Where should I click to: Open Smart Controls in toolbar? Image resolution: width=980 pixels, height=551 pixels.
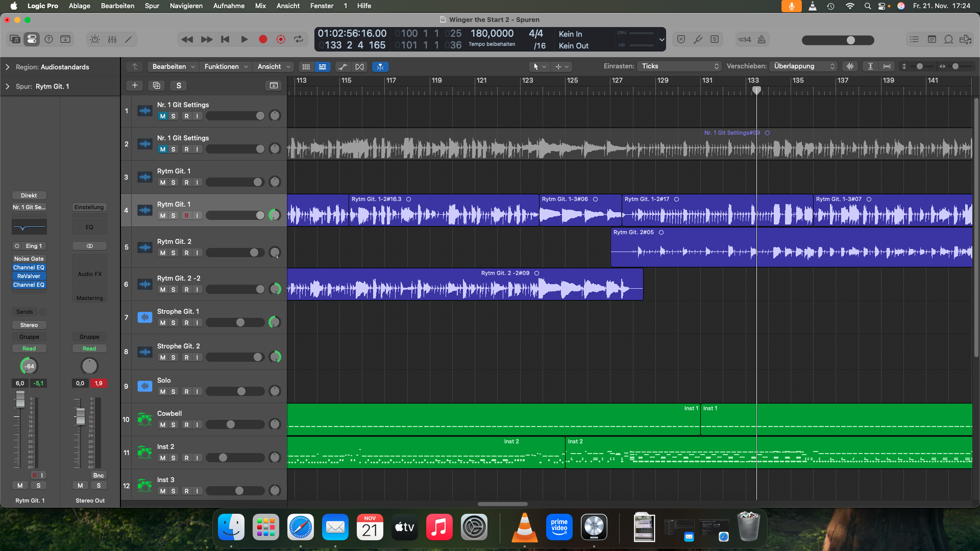point(95,39)
